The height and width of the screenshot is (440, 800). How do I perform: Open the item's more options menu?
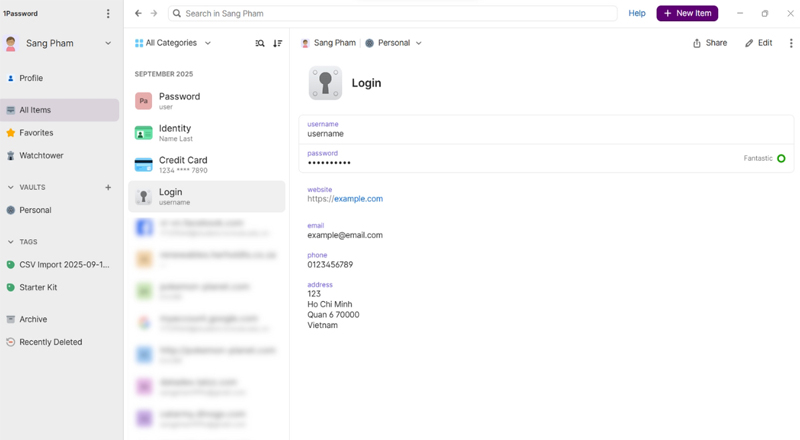[x=790, y=44]
